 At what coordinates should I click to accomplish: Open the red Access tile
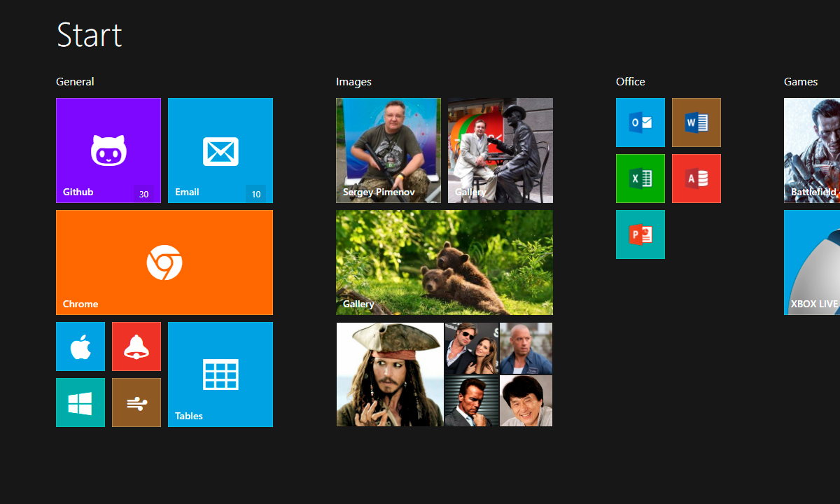tap(696, 178)
